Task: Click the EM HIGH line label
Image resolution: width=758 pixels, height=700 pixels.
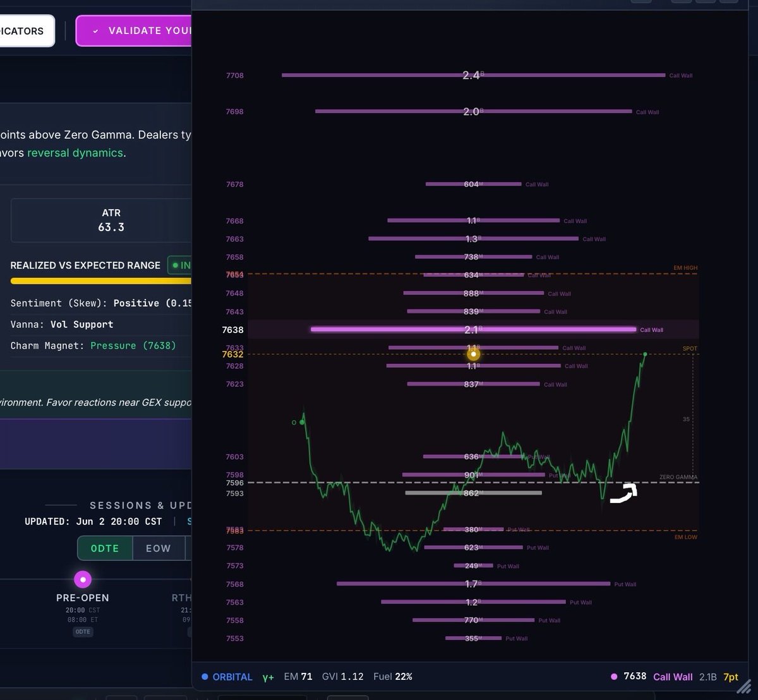Action: tap(685, 268)
